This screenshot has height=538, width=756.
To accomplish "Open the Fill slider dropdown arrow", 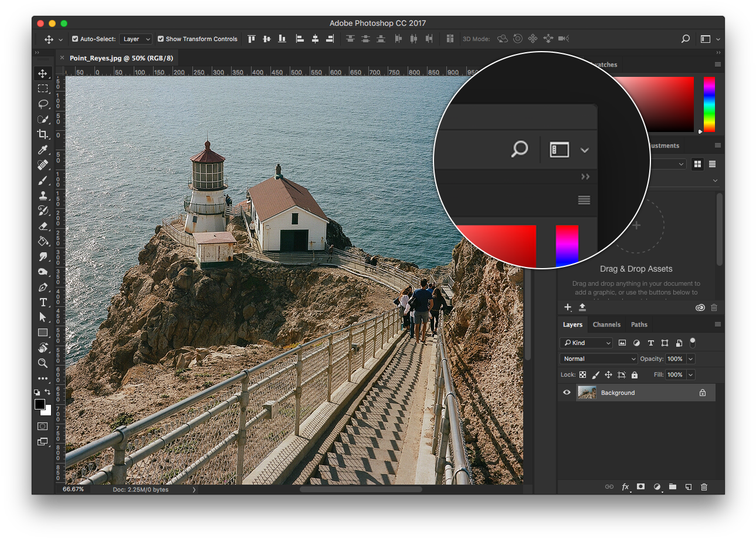I will coord(691,374).
